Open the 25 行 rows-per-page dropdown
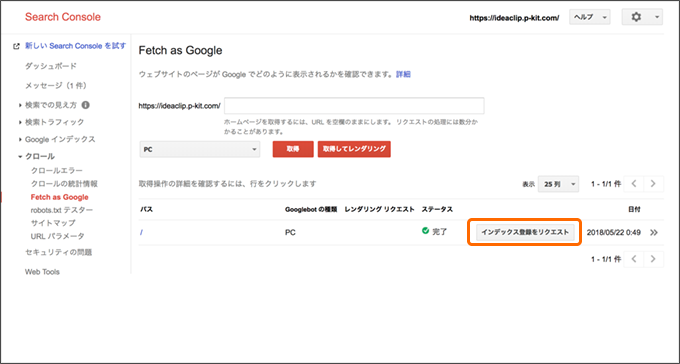Image resolution: width=680 pixels, height=364 pixels. click(x=559, y=184)
